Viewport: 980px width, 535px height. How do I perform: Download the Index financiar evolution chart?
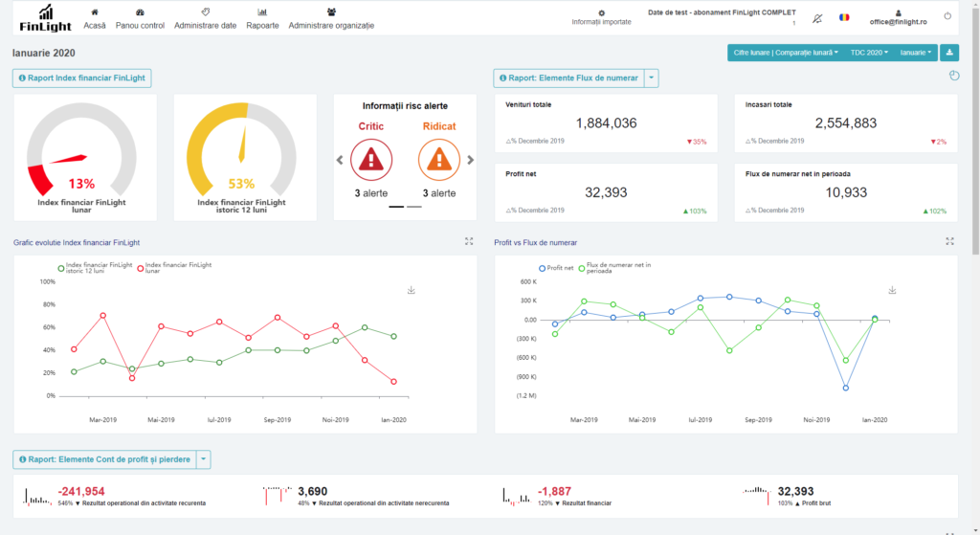click(x=412, y=290)
